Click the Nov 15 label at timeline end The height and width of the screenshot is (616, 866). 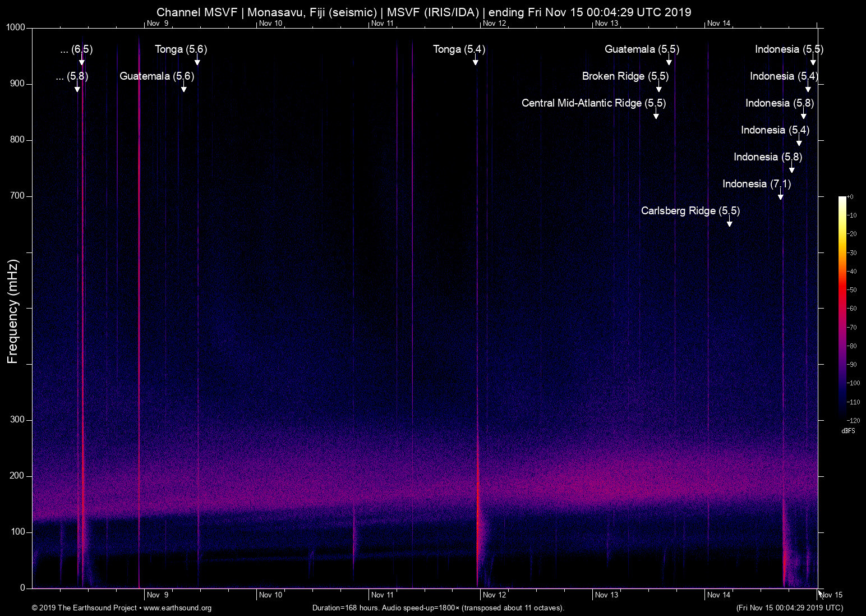click(831, 595)
